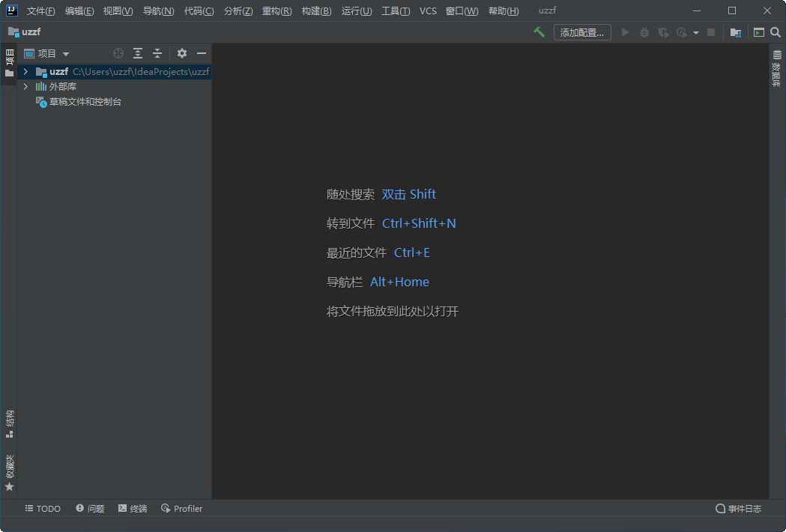Open the 导航(N) menu
The height and width of the screenshot is (532, 786).
[158, 11]
